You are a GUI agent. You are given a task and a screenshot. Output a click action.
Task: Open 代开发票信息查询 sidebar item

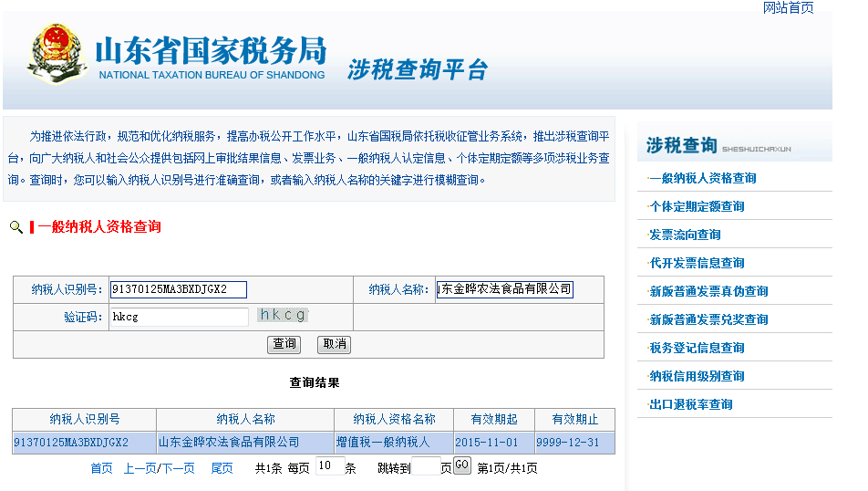click(697, 263)
